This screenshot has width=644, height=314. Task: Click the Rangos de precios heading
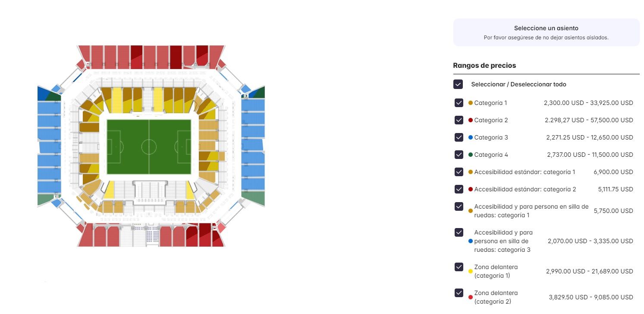[484, 66]
